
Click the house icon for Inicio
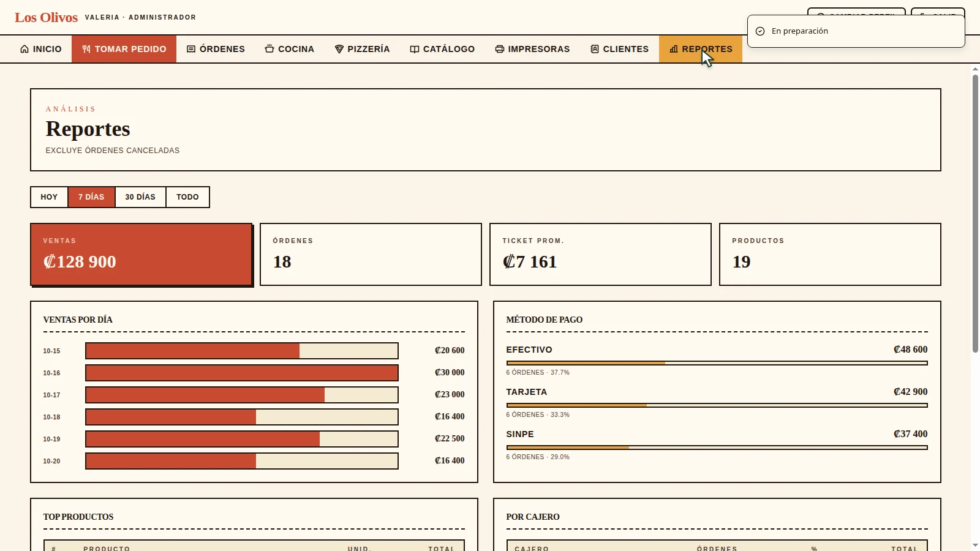pos(24,49)
